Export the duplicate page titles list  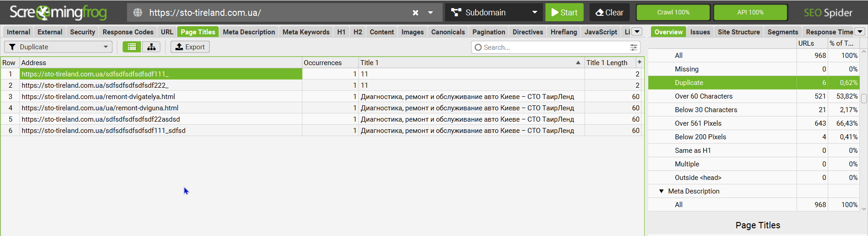tap(190, 47)
